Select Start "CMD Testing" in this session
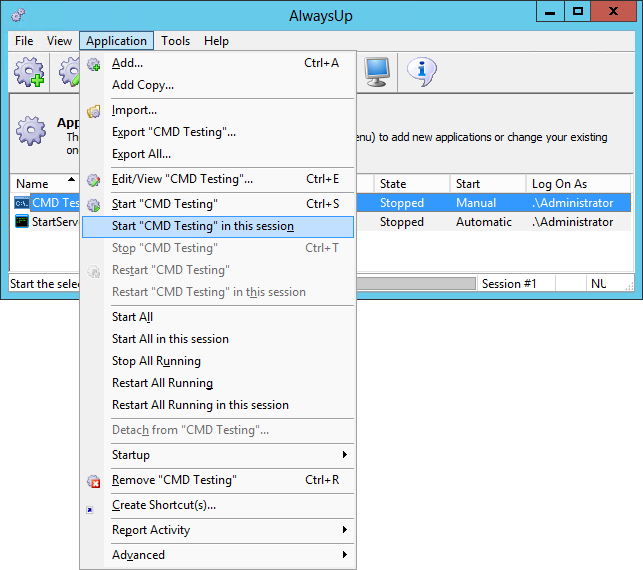Viewport: 643px width, 570px height. click(x=218, y=226)
